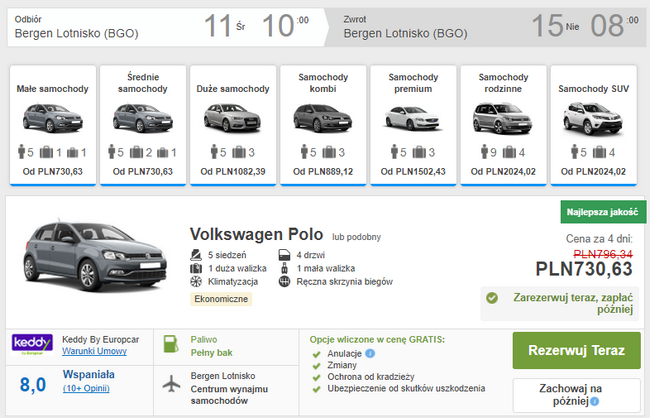The width and height of the screenshot is (650, 418).
Task: Click the Zachowaj na później button
Action: 577,395
